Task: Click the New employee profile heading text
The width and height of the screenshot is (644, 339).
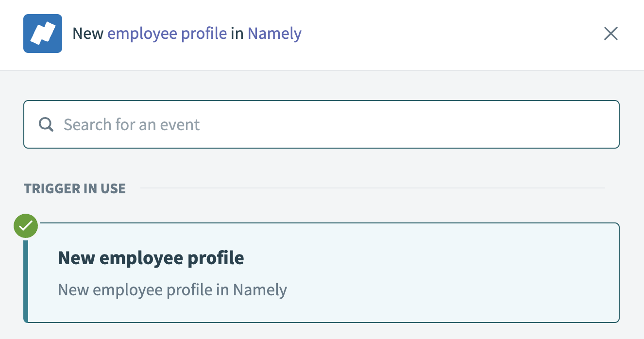Action: [x=151, y=258]
